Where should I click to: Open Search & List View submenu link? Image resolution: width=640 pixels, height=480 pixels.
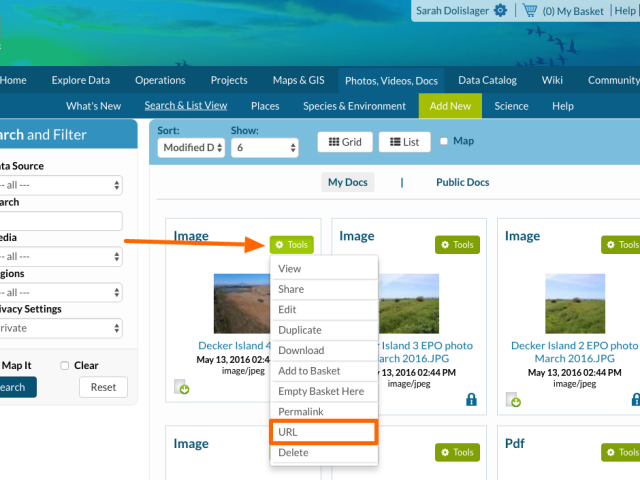click(x=186, y=106)
